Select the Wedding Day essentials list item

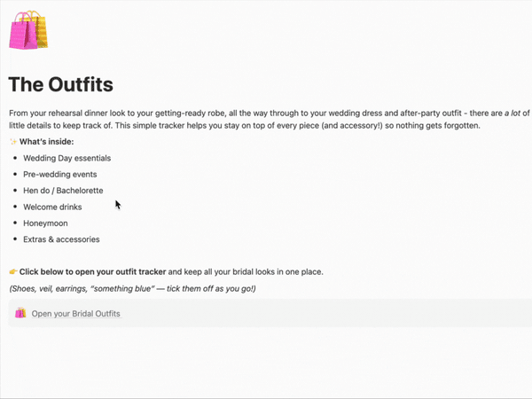point(67,158)
